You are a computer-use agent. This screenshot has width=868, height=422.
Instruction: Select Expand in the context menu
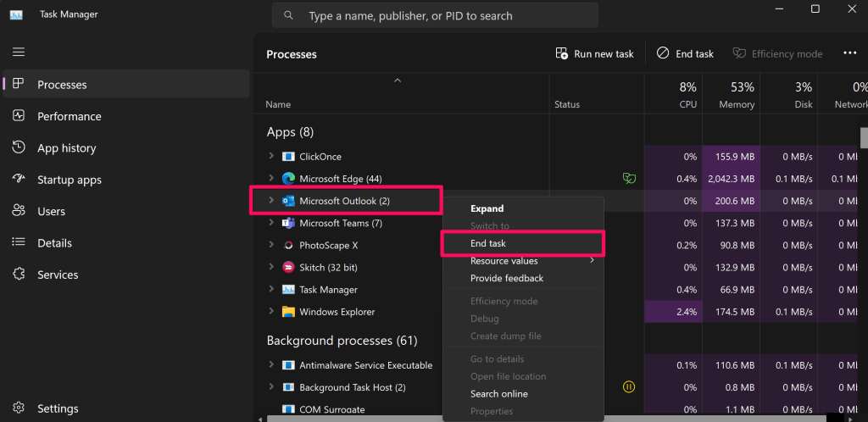tap(487, 208)
